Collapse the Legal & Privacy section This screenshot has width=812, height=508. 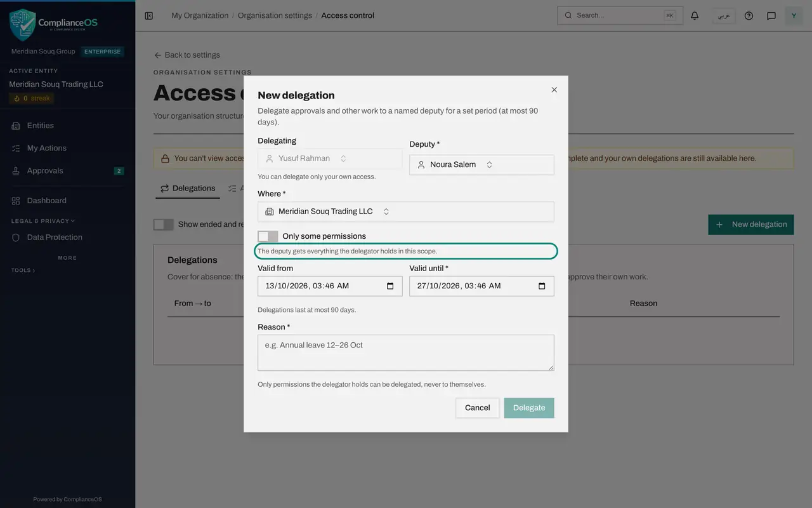point(43,221)
